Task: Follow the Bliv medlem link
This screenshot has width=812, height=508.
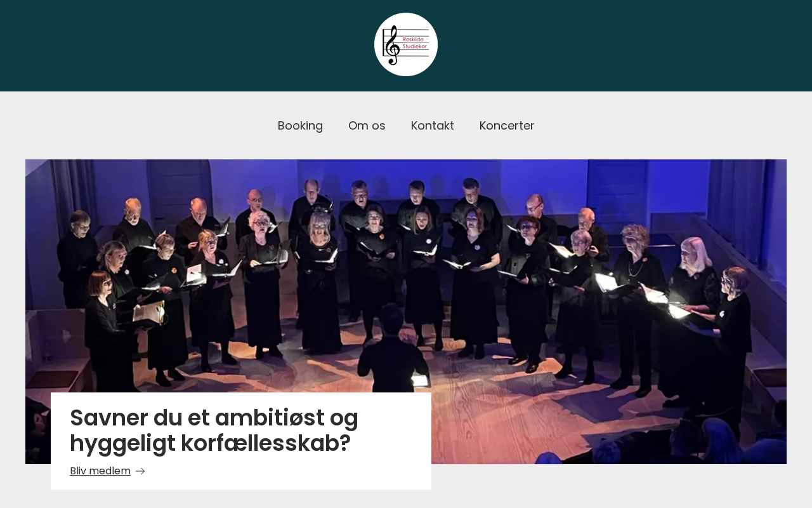Action: point(100,471)
